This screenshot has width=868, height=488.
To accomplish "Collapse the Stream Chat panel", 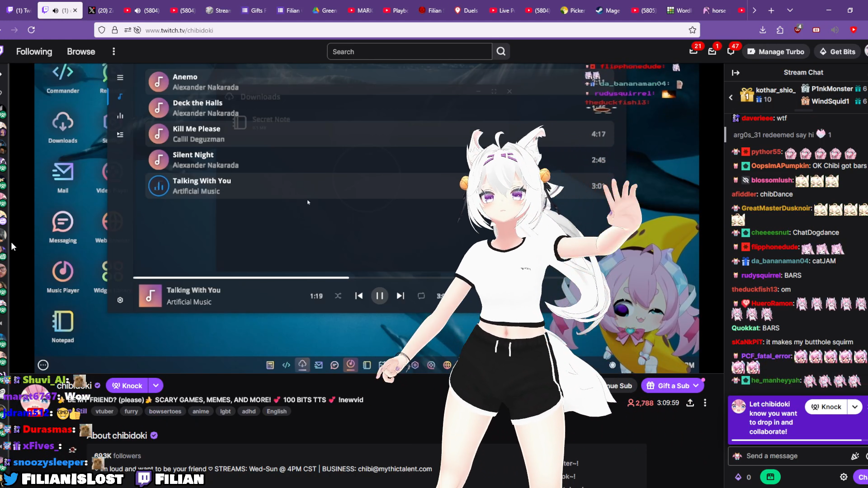I will 736,73.
